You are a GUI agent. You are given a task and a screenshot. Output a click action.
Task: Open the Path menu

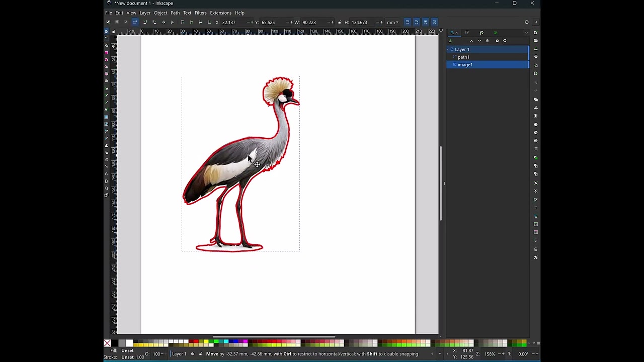tap(175, 13)
